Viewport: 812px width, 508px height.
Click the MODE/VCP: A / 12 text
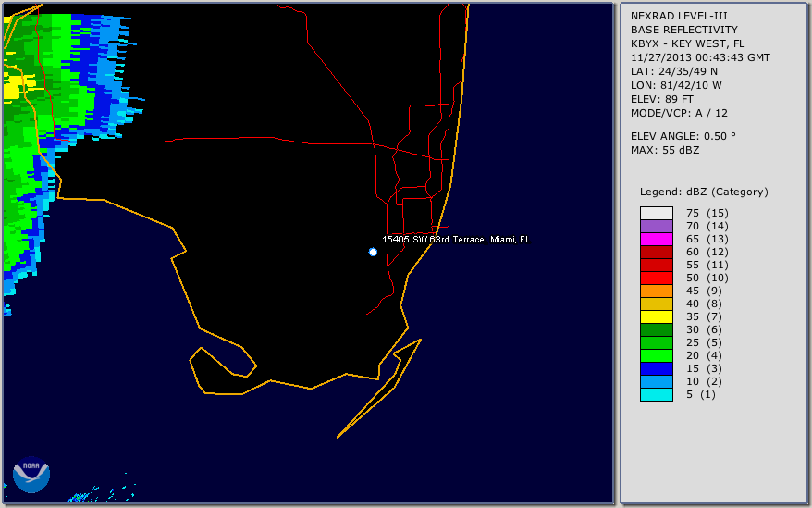[679, 113]
